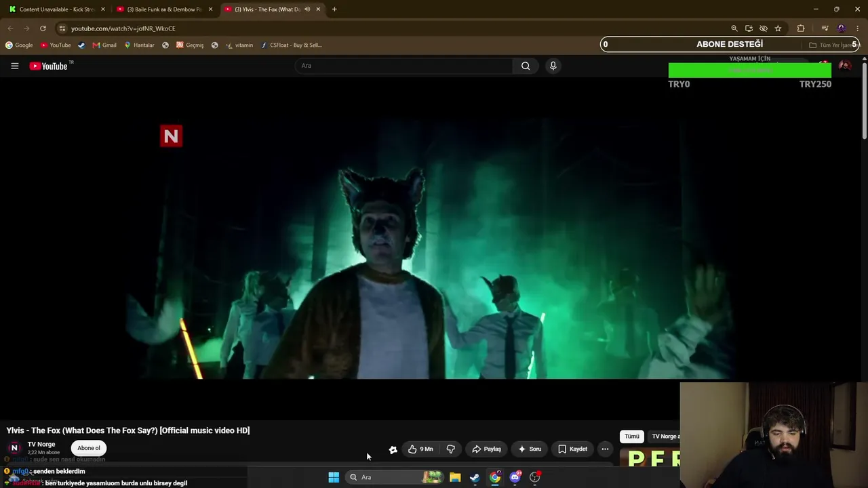Open the YouTube guide hamburger menu

pos(14,66)
